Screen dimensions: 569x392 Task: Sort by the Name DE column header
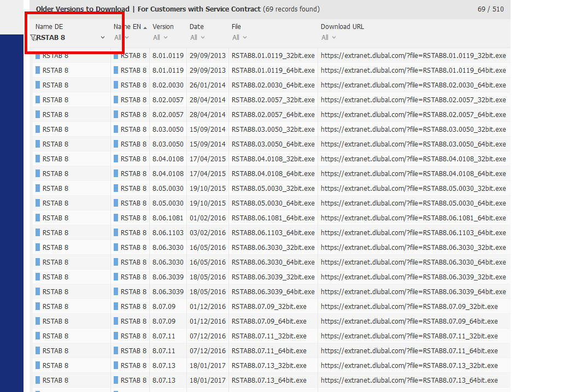[x=49, y=26]
